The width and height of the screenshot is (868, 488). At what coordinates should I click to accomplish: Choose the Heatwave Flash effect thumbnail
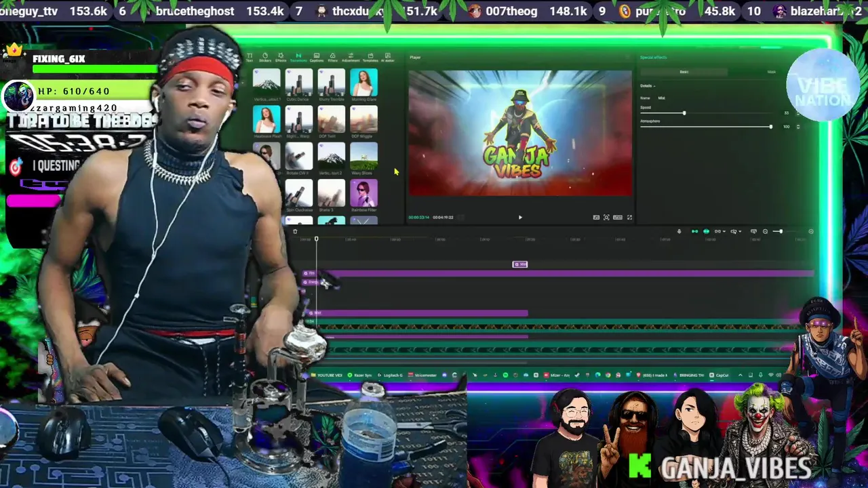pos(267,119)
